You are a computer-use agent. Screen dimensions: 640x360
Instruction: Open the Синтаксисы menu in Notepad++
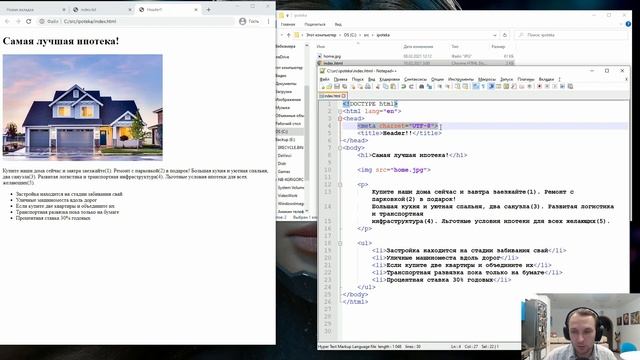[416, 79]
